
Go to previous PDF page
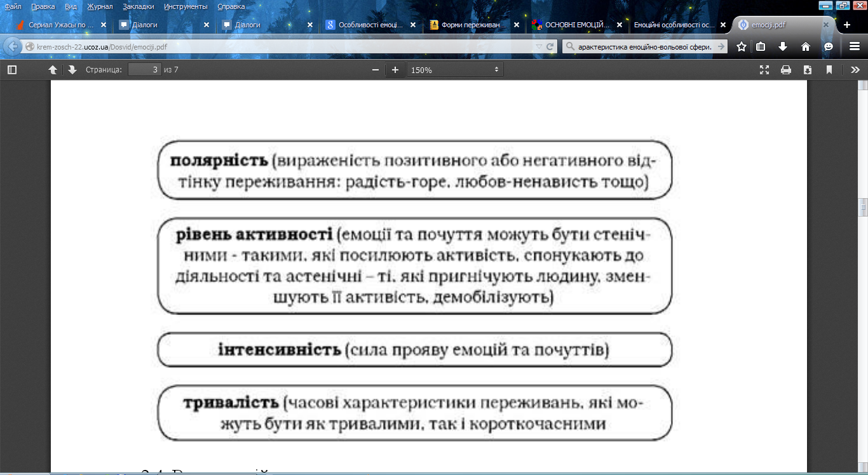pos(53,70)
